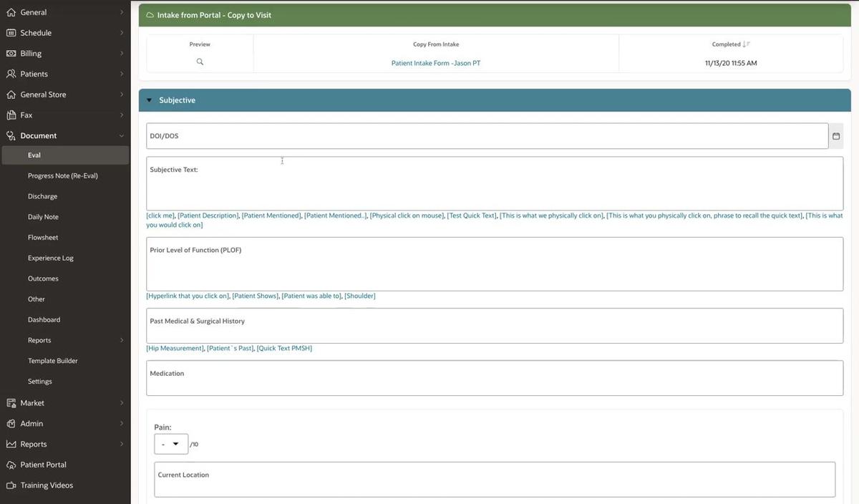Expand Reports under the Document menu
The width and height of the screenshot is (859, 504).
(40, 339)
